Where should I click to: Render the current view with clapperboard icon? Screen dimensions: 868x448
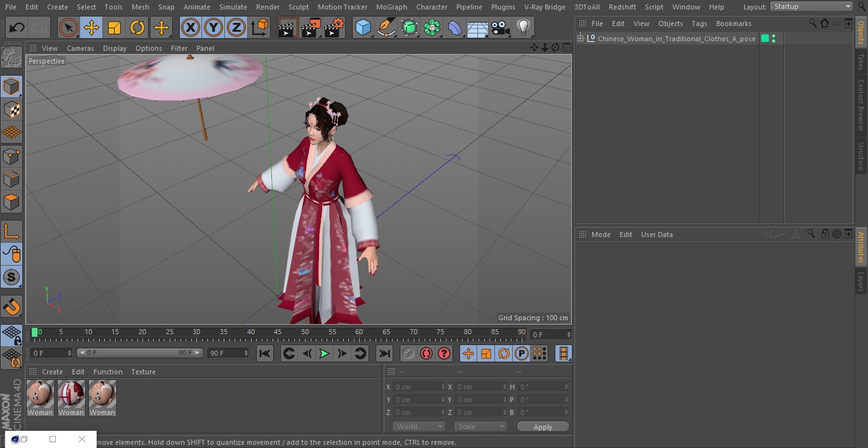point(288,27)
